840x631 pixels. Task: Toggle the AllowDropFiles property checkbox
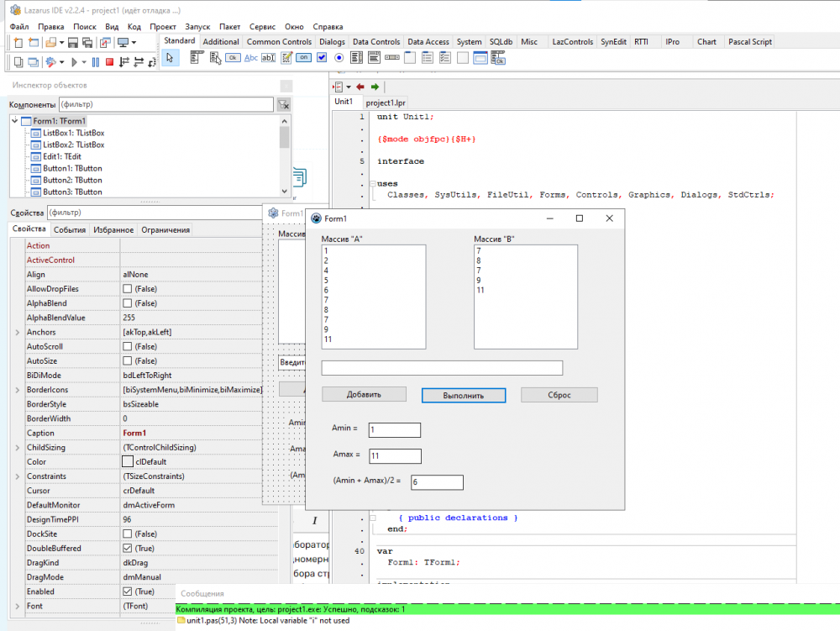(128, 289)
